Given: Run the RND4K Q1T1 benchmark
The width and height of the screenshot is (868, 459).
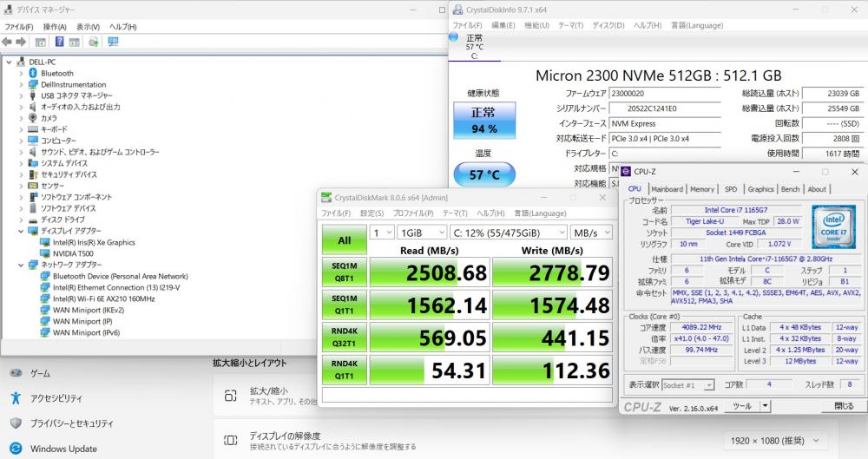Looking at the screenshot, I should [x=345, y=370].
